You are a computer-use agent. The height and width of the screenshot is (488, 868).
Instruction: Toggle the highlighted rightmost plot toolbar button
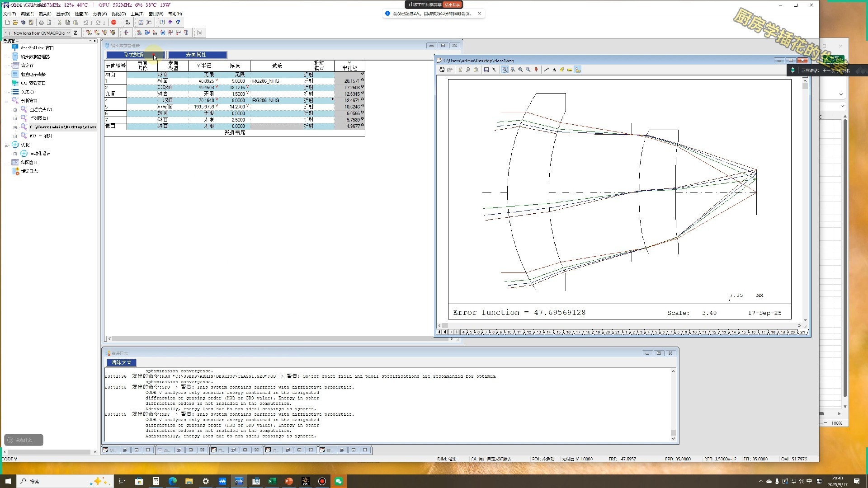578,70
